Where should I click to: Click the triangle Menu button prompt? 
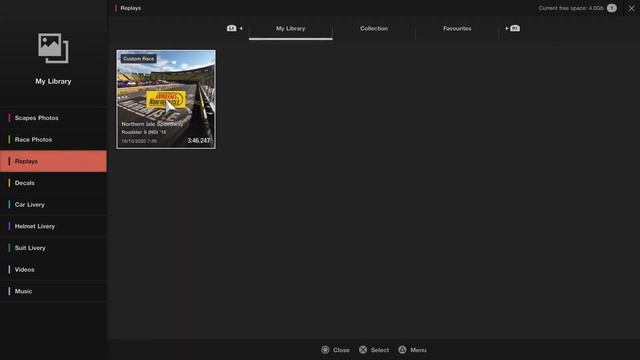tap(413, 350)
